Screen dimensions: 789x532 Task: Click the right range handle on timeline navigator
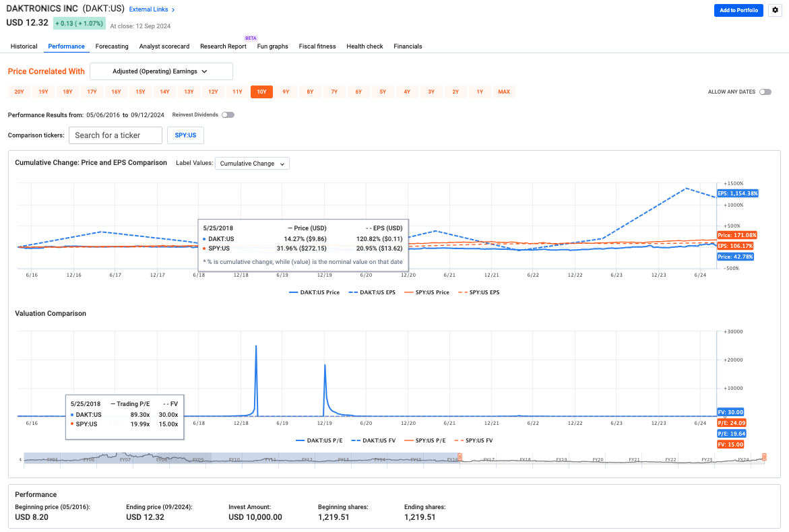[764, 457]
